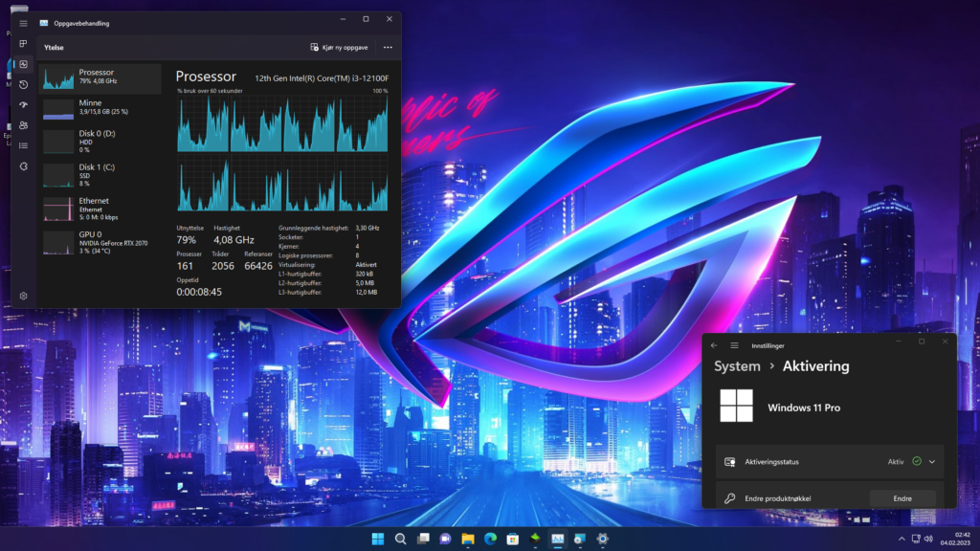Click the Windows 11 Pro edition label
Screen dimensions: 980x551
pos(804,408)
